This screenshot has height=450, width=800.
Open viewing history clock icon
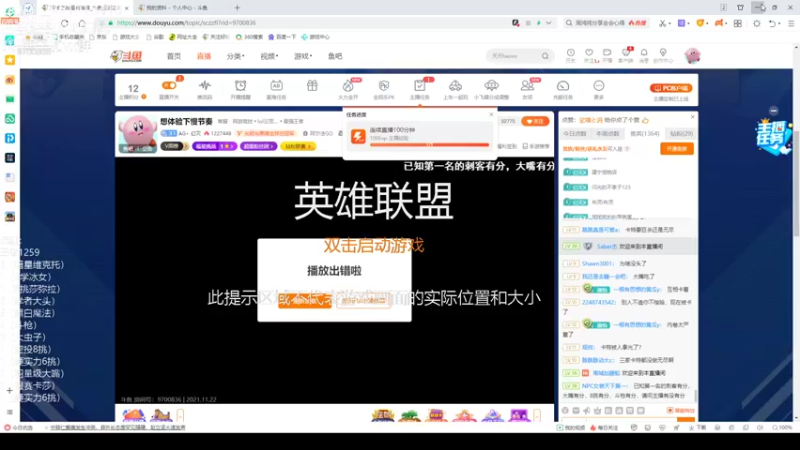click(570, 53)
